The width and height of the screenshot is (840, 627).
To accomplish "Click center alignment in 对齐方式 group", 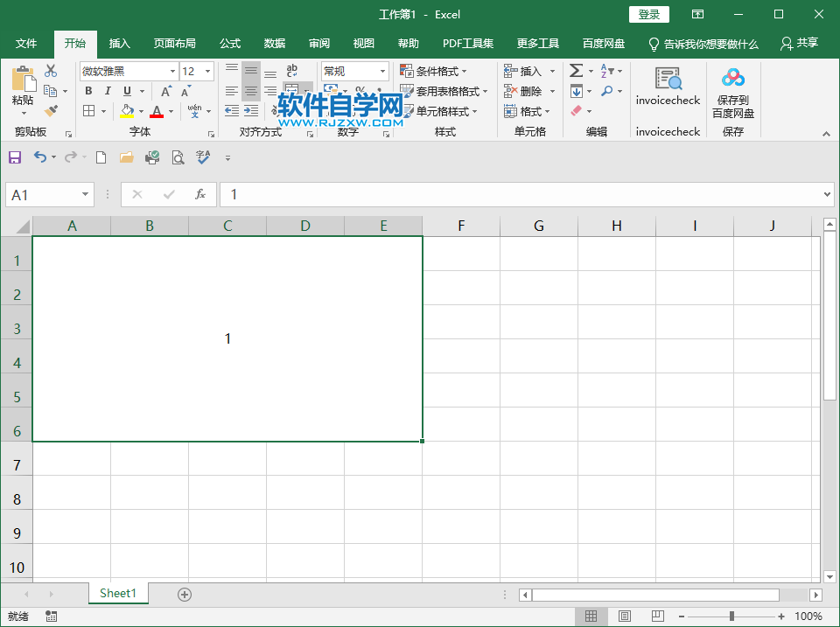I will pos(251,90).
